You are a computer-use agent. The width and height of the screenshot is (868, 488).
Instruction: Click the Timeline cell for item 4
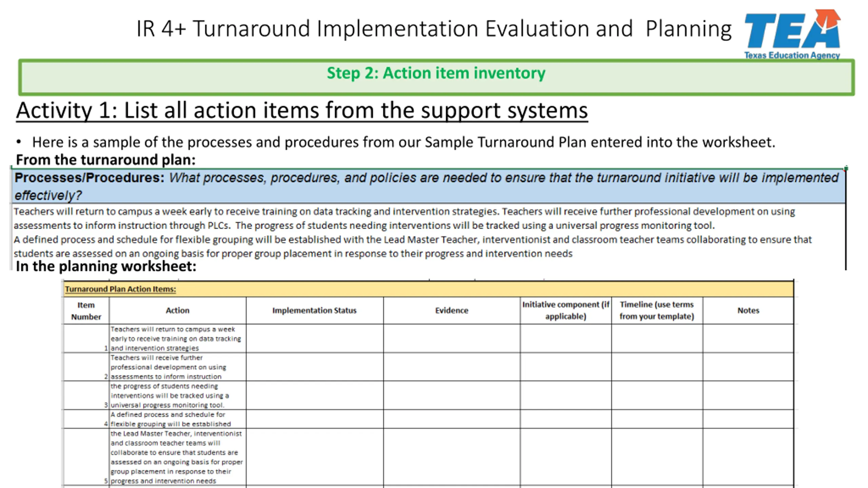click(657, 419)
